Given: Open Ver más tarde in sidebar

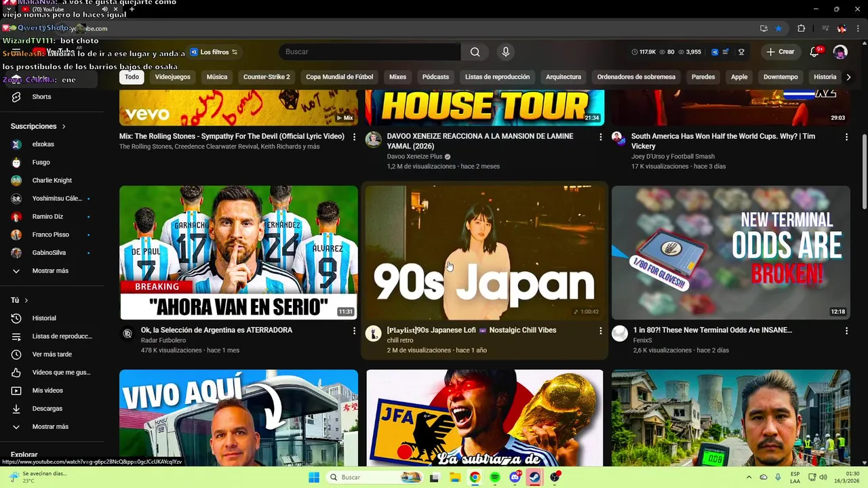Looking at the screenshot, I should click(x=52, y=354).
